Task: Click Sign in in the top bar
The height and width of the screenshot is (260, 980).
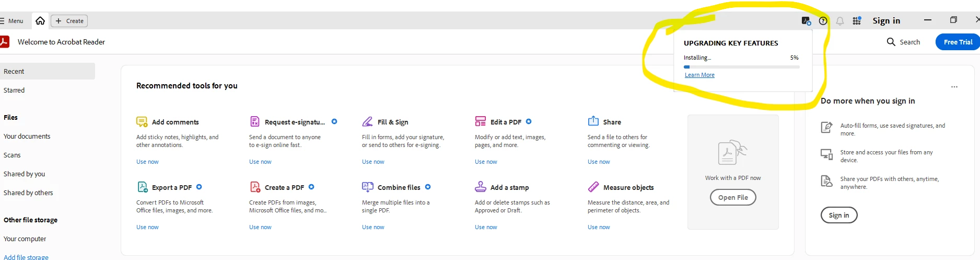Action: (x=886, y=21)
